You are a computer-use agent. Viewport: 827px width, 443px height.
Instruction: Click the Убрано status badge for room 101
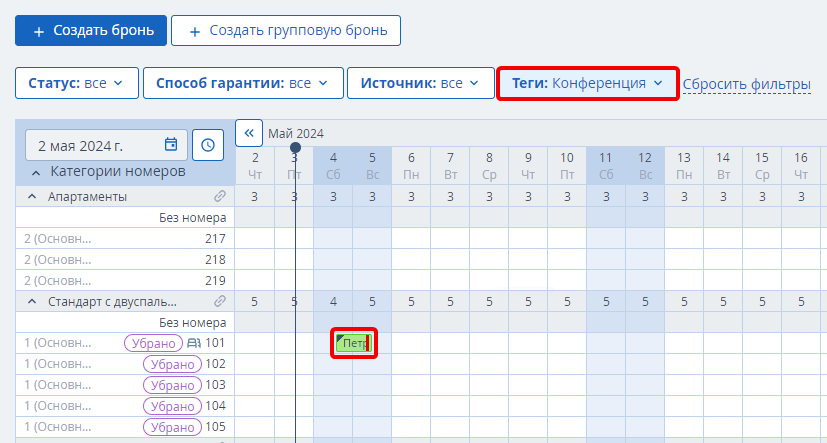point(153,343)
